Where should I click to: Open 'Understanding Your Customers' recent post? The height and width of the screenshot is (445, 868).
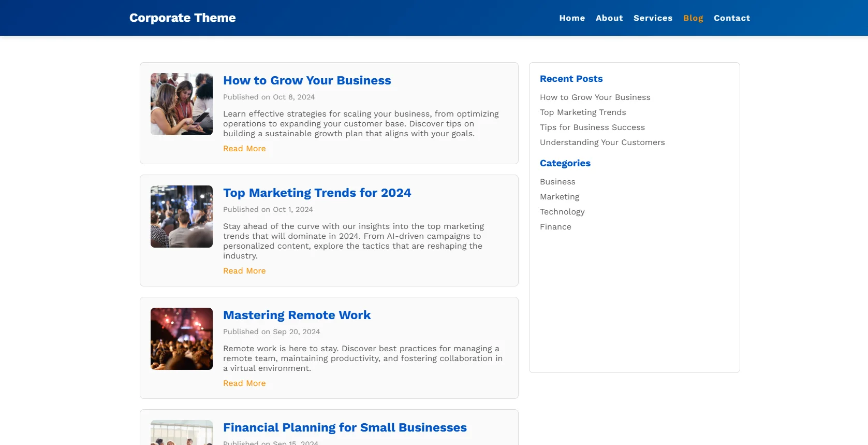pyautogui.click(x=602, y=142)
